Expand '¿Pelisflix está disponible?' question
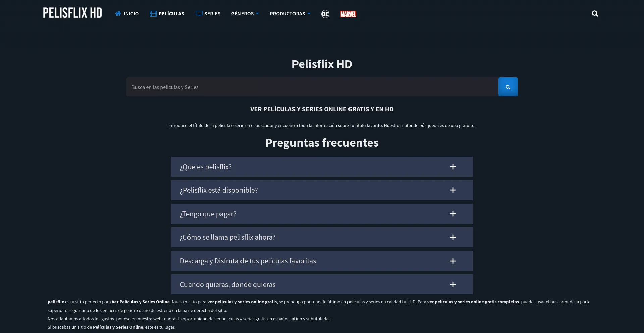 (322, 190)
